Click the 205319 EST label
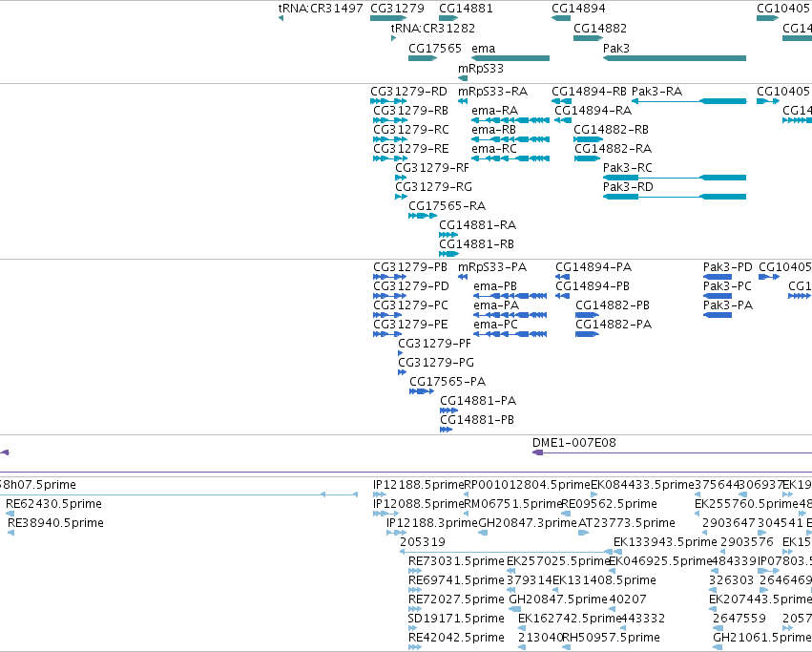This screenshot has height=652, width=812. coord(423,542)
